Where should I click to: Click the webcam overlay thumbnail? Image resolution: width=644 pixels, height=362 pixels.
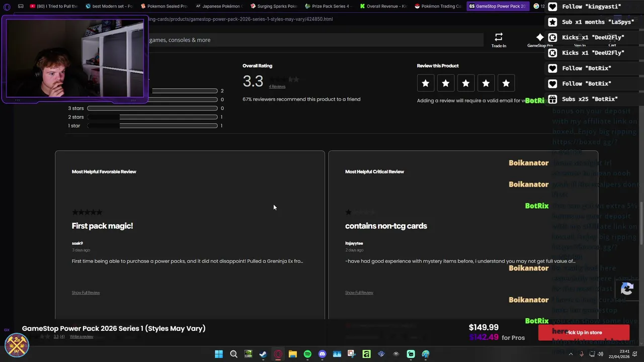tap(74, 58)
